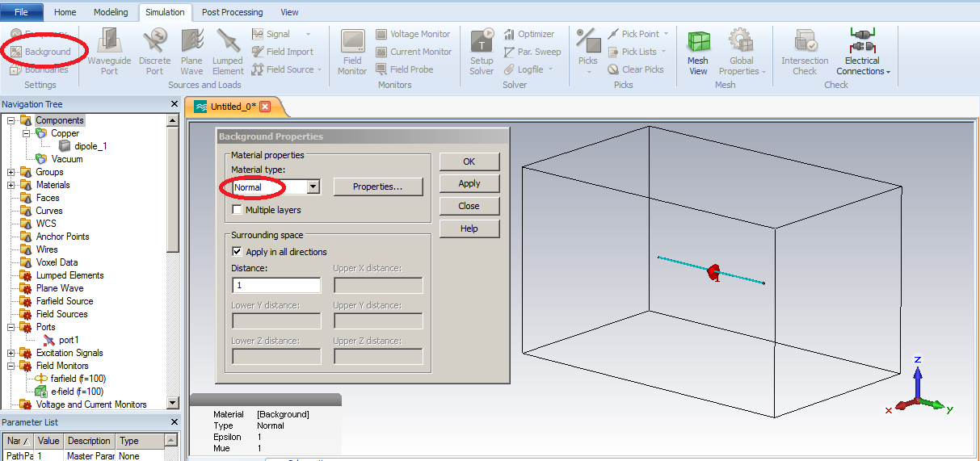Screen dimensions: 980x461
Task: Add a Lumped Element
Action: click(x=227, y=52)
